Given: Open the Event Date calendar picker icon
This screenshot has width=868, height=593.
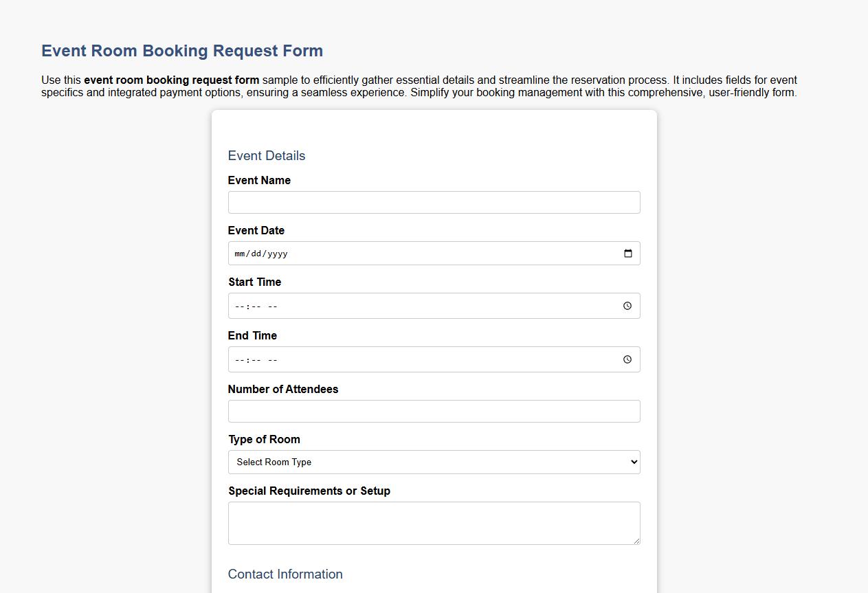Looking at the screenshot, I should point(627,253).
